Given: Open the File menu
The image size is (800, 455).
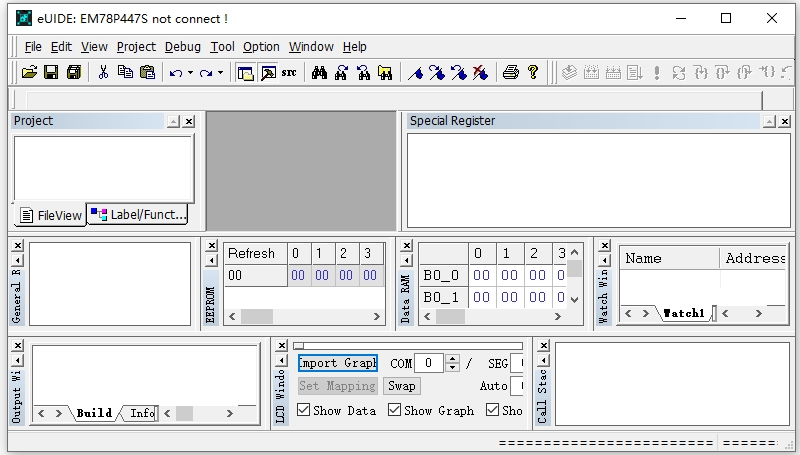Looking at the screenshot, I should coord(33,47).
